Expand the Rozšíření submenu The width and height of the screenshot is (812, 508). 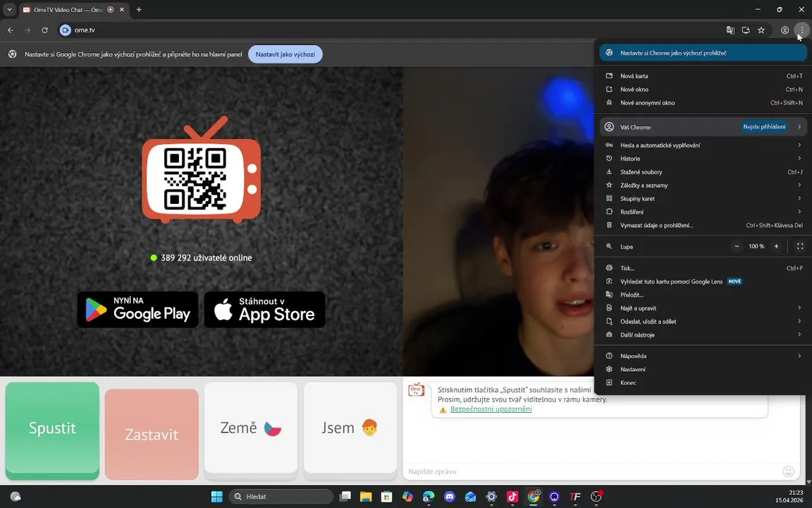703,212
